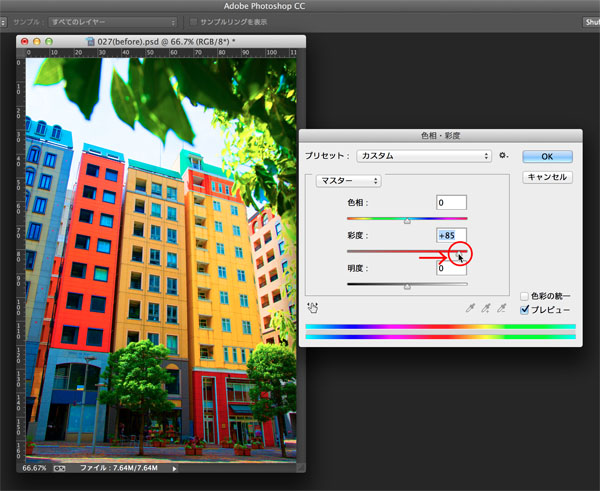This screenshot has height=491, width=600.
Task: Open the プリセット dropdown showing カスタム
Action: 424,156
